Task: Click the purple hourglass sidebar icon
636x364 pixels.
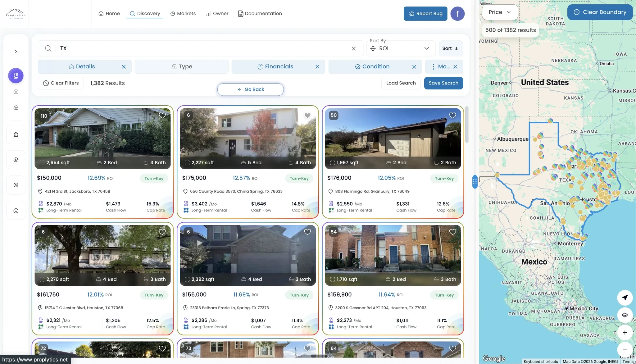Action: click(x=16, y=75)
